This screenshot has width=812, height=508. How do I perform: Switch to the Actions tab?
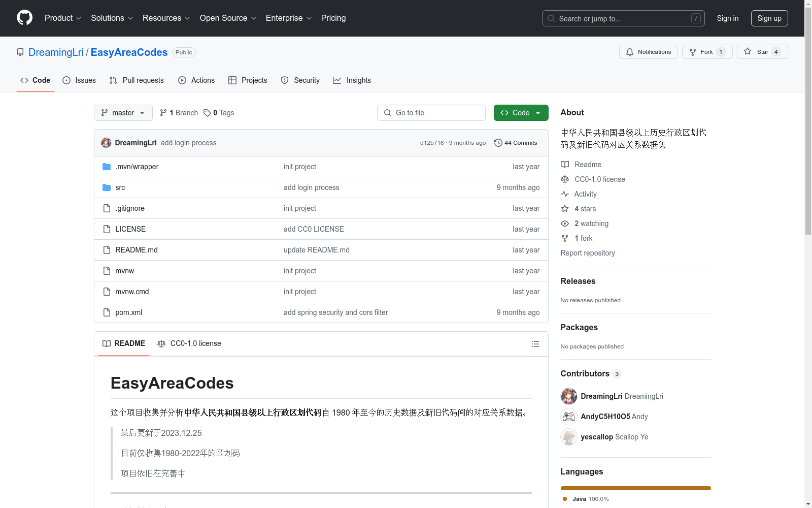(x=196, y=80)
